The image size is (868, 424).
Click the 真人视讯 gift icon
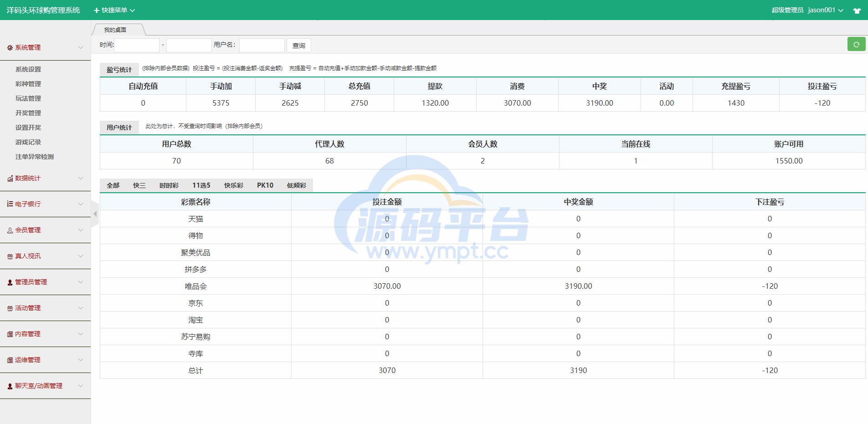click(10, 256)
